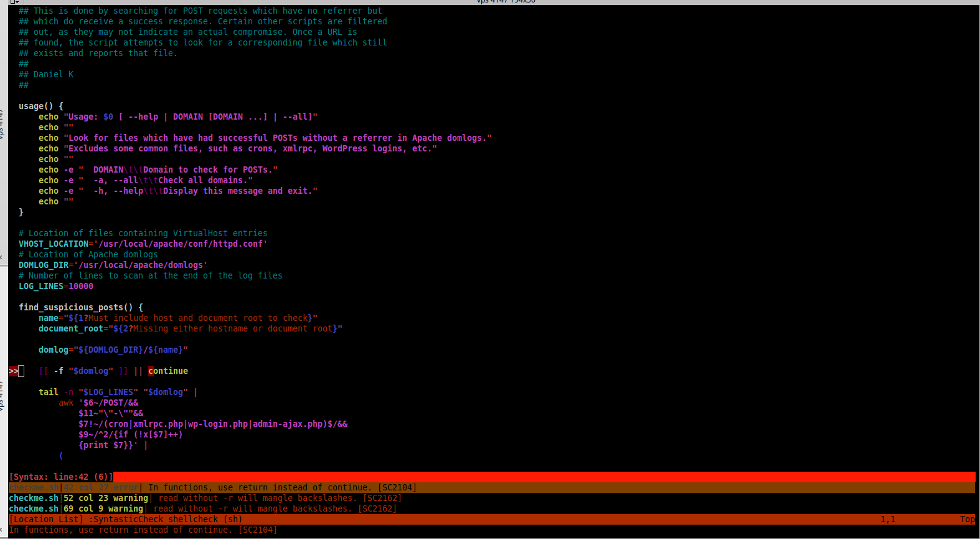Click the bottom command-line SC2104 message

click(143, 530)
